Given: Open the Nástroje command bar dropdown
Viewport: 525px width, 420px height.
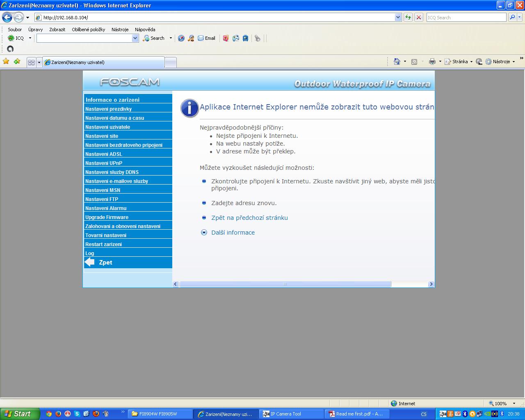Looking at the screenshot, I should 500,62.
